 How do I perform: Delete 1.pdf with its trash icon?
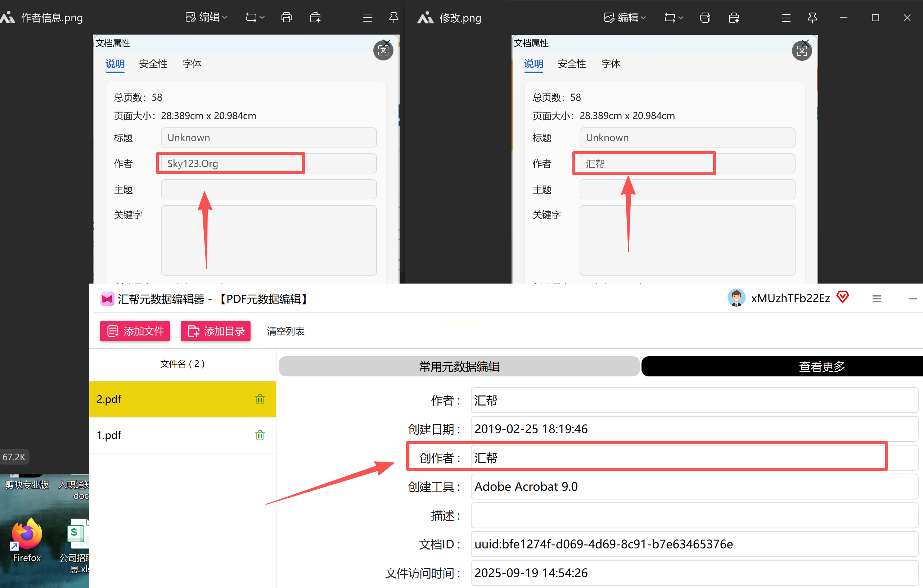tap(260, 435)
